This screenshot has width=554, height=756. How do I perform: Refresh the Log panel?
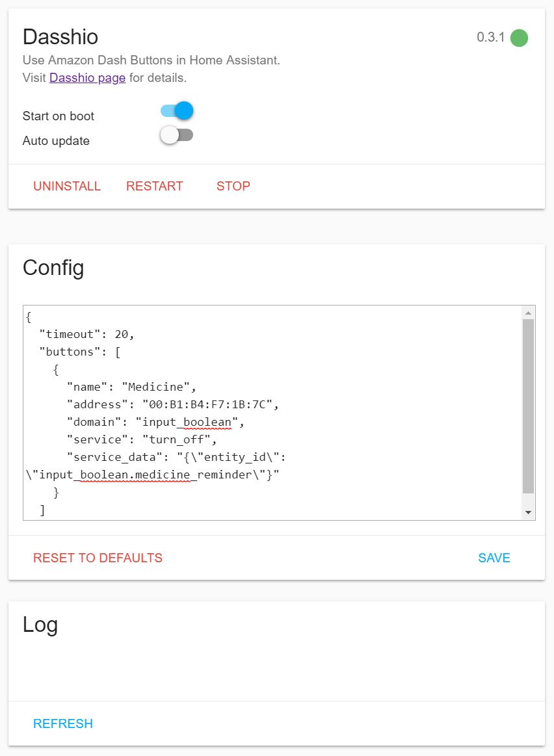pos(63,723)
